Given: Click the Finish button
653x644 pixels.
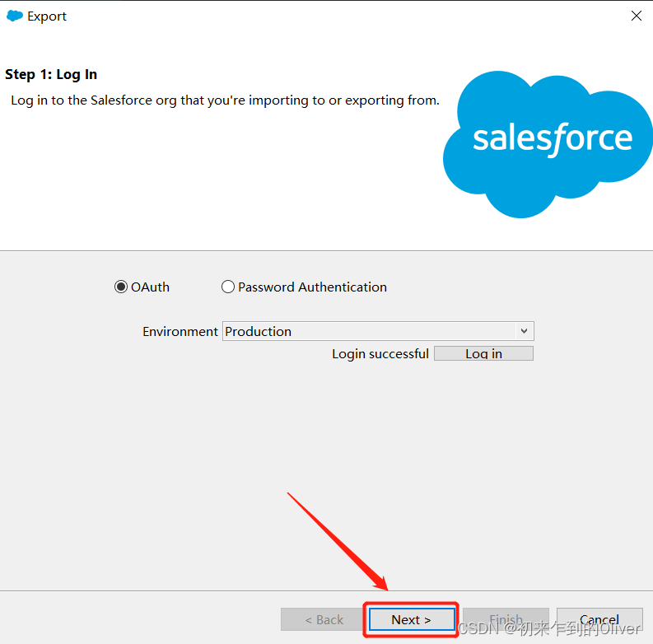Looking at the screenshot, I should point(506,619).
